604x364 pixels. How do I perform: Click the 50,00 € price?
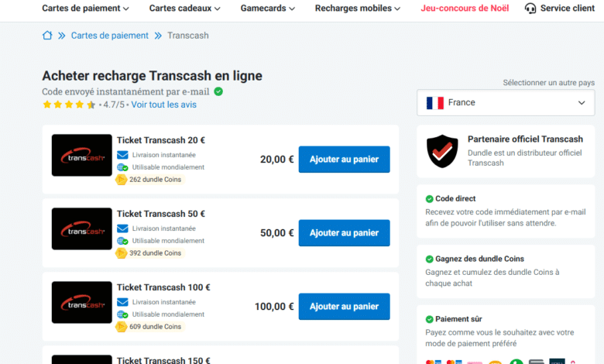click(x=276, y=232)
